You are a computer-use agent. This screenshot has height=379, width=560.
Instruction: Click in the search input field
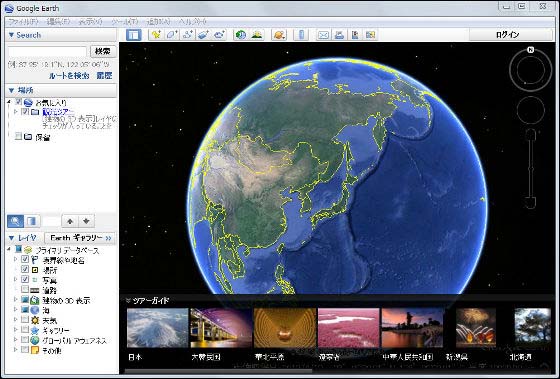[48, 51]
